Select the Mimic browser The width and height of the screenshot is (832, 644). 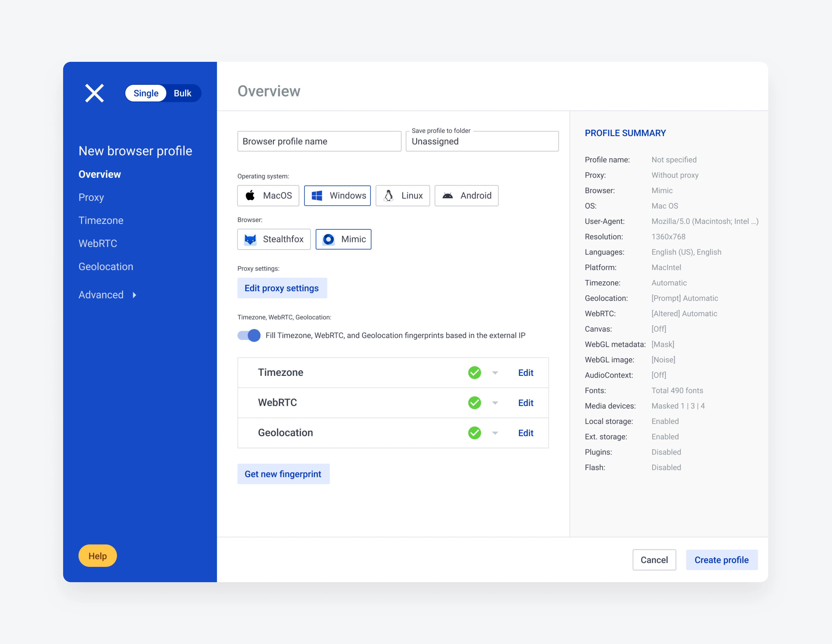tap(343, 239)
